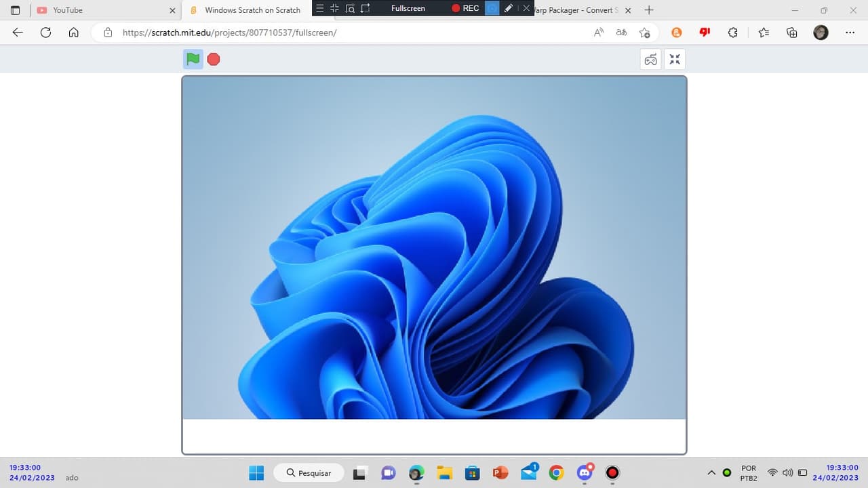Image resolution: width=868 pixels, height=488 pixels.
Task: Close the TurboWarp Packager tab
Action: point(627,10)
